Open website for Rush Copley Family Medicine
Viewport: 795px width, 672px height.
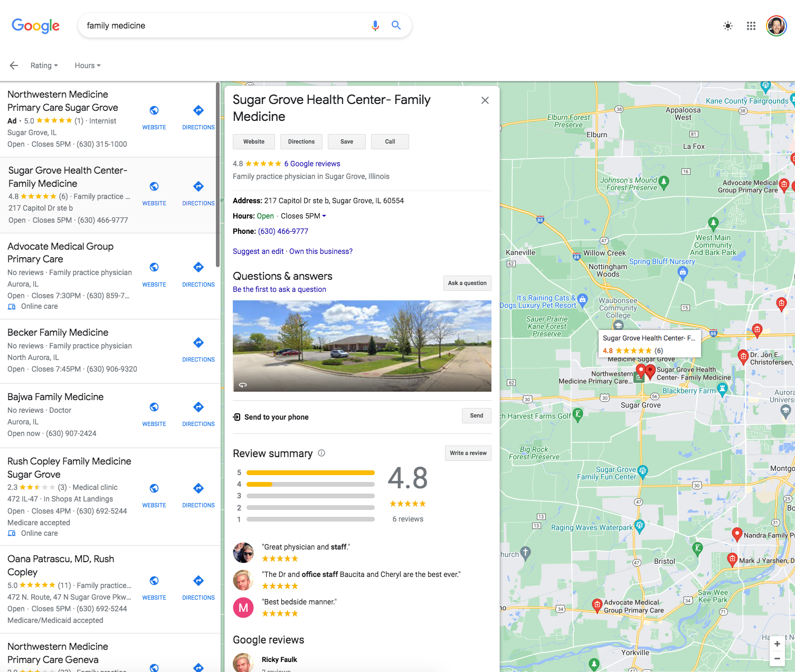tap(154, 495)
